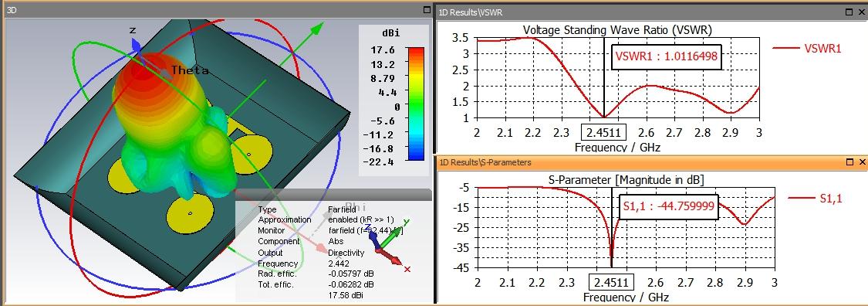Select the S1,1 legend entry
This screenshot has height=306, width=868.
tap(815, 199)
